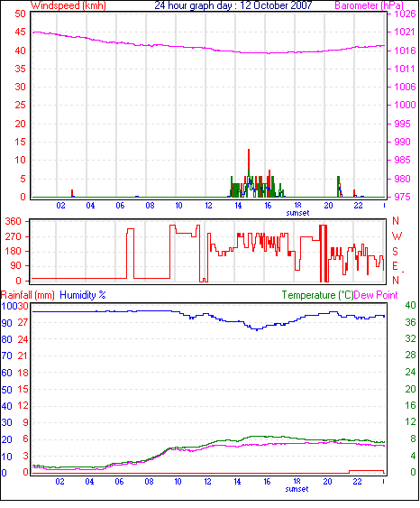Screen dimensions: 420x508
Task: Click the Barometer (hPa) axis title
Action: click(x=369, y=5)
